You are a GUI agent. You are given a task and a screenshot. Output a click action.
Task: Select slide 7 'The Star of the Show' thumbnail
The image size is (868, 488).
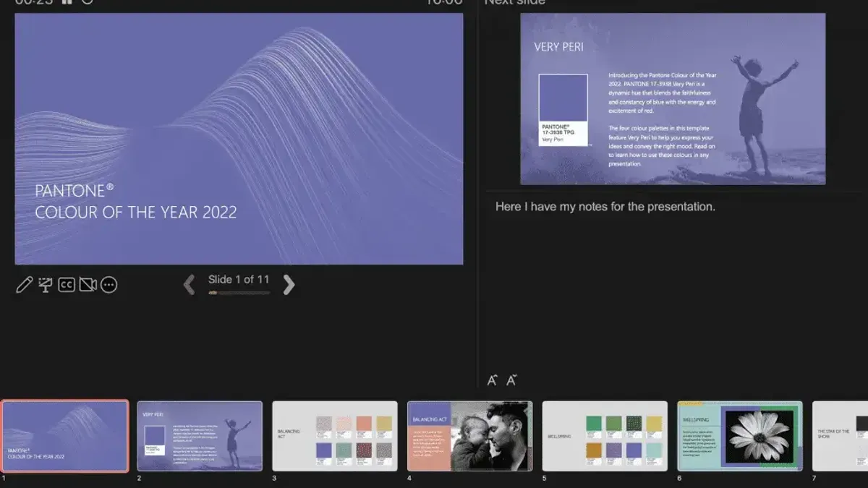click(840, 436)
